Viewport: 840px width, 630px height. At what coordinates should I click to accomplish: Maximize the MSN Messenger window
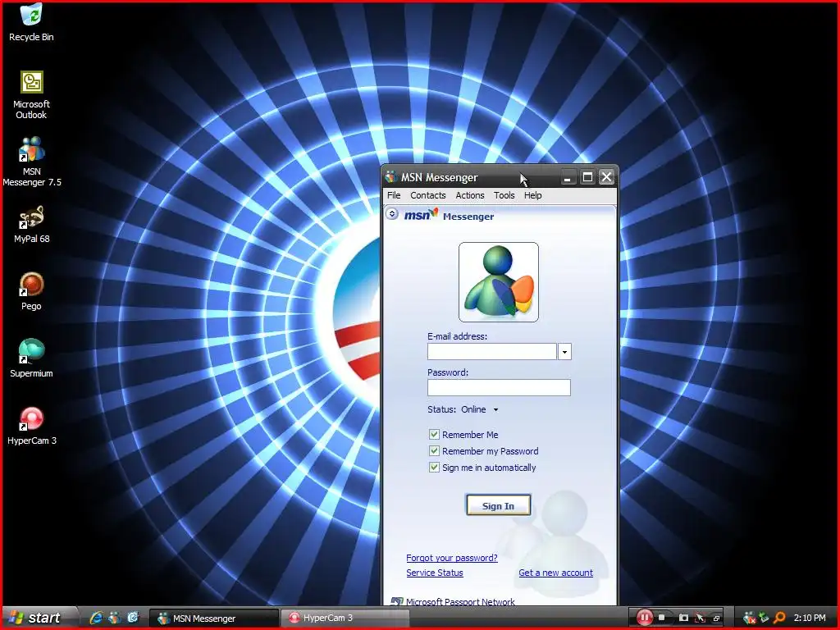(x=587, y=177)
